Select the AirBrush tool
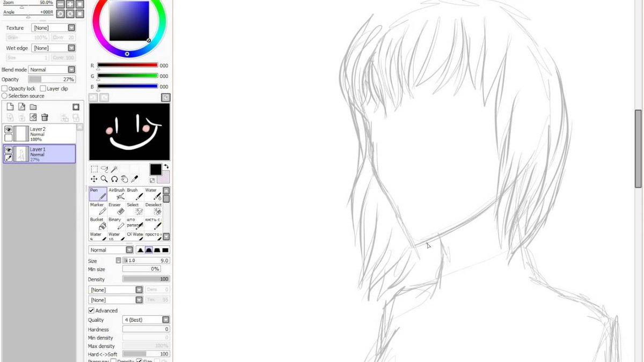This screenshot has width=644, height=362. [116, 194]
